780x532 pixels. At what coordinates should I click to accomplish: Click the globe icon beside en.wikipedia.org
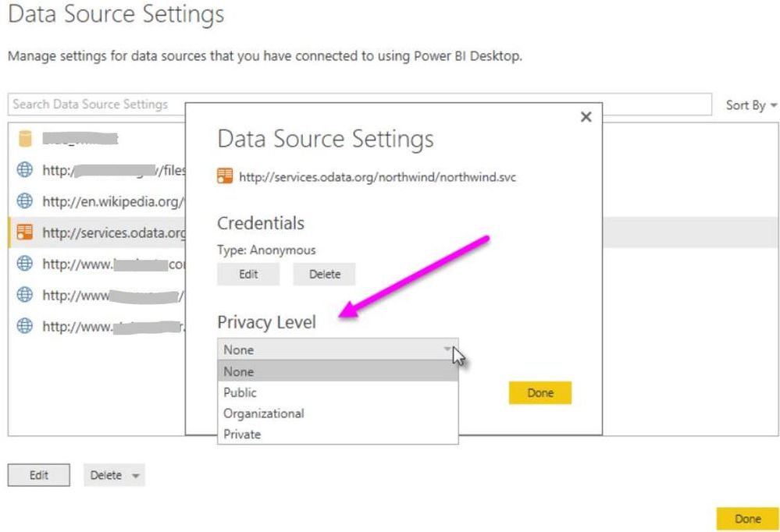(x=25, y=201)
